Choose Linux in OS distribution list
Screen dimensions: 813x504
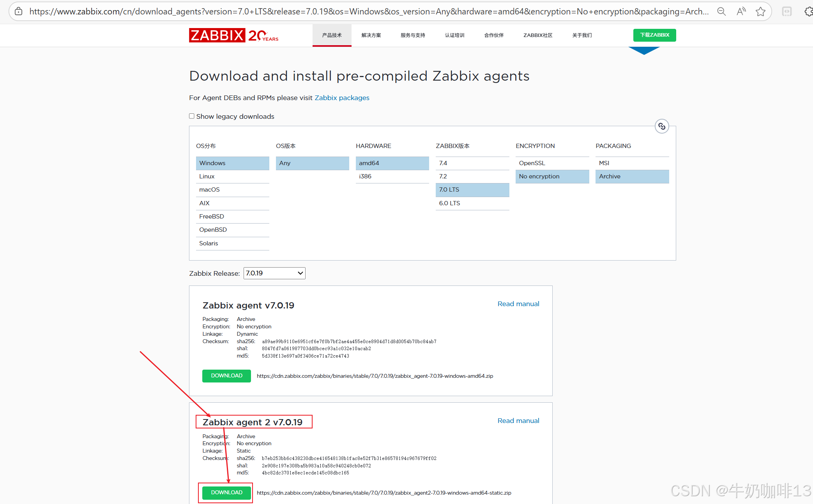tap(232, 176)
